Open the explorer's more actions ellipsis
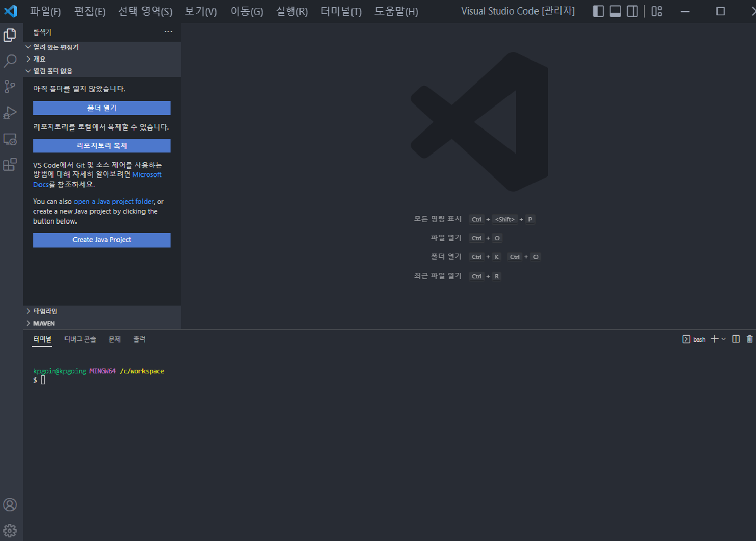 (x=168, y=31)
